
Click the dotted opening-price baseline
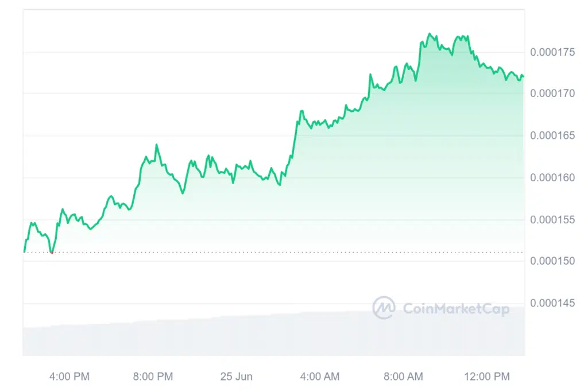[x=287, y=252]
